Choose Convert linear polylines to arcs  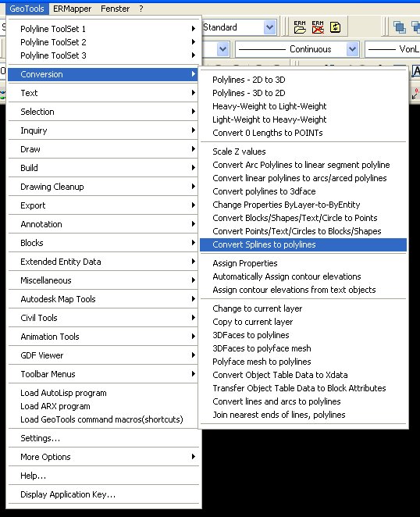pyautogui.click(x=303, y=178)
